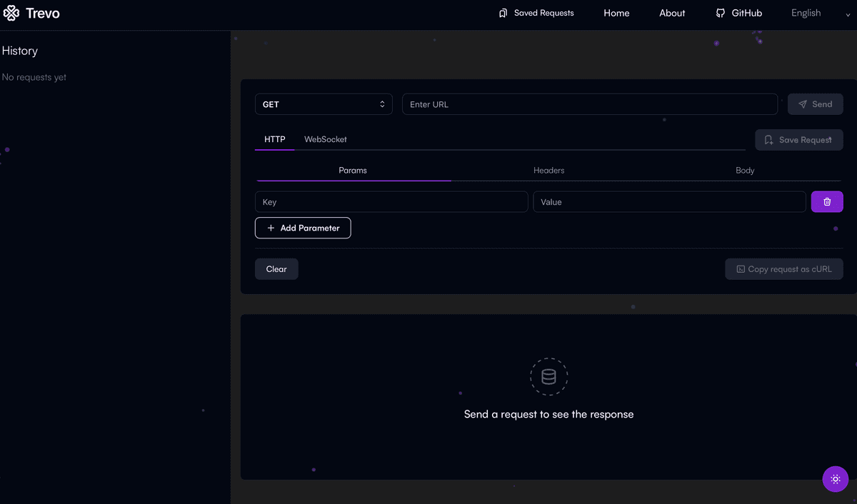This screenshot has width=857, height=504.
Task: Click the Enter URL input field
Action: 589,104
